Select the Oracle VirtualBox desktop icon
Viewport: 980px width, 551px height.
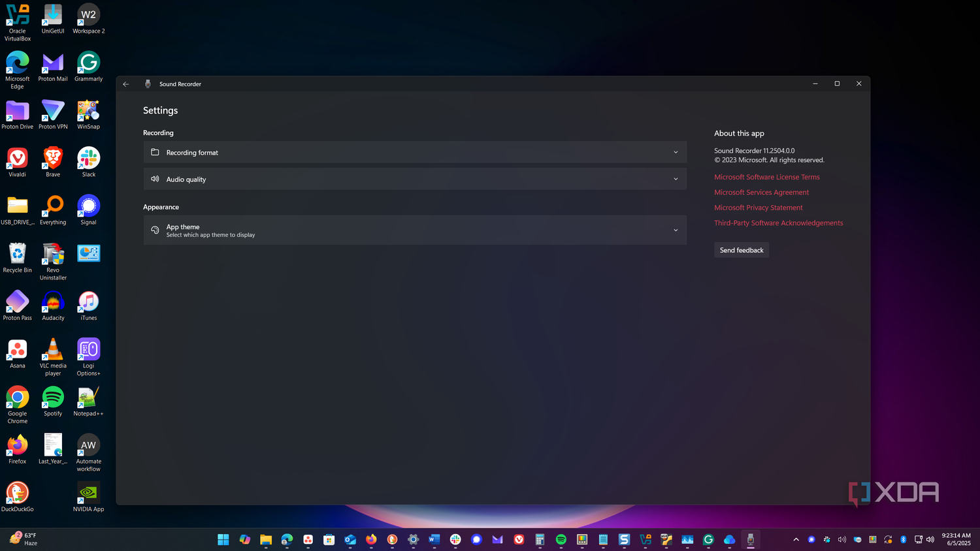(x=18, y=23)
